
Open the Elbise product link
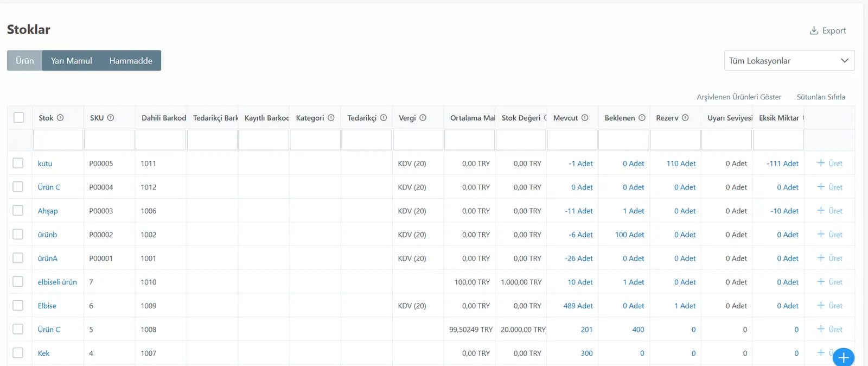(47, 306)
